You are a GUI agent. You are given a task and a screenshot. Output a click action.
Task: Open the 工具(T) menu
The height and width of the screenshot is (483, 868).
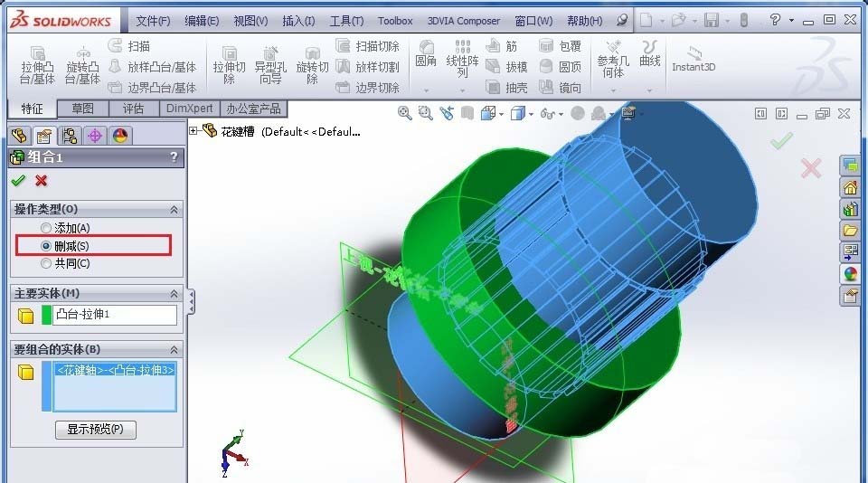pos(346,21)
